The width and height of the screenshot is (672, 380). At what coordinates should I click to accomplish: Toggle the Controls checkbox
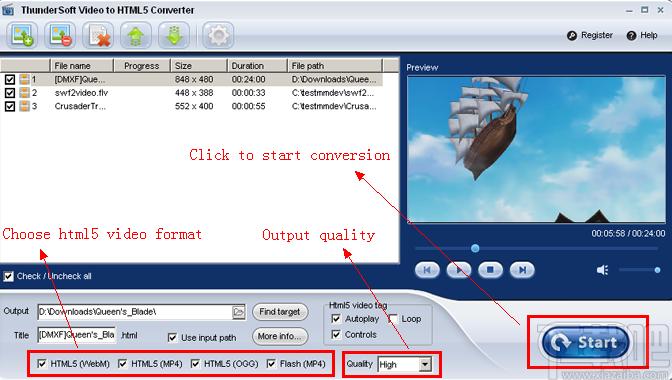pos(336,334)
